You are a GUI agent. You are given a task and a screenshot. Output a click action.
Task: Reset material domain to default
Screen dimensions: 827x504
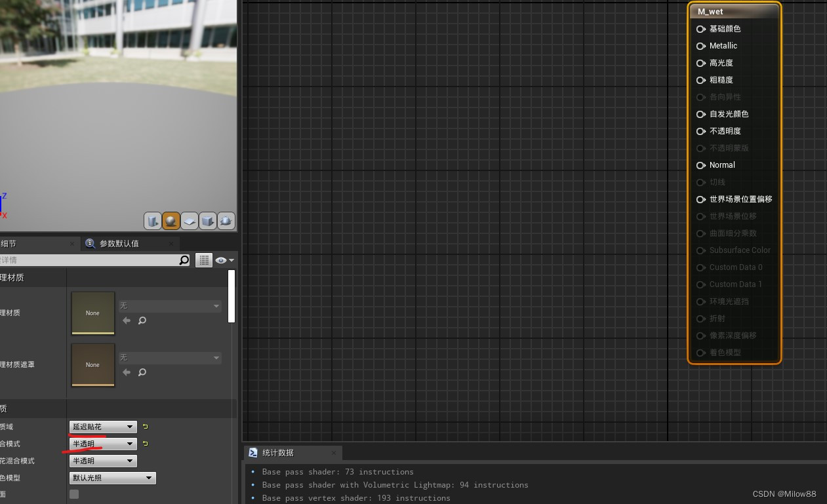pyautogui.click(x=146, y=427)
